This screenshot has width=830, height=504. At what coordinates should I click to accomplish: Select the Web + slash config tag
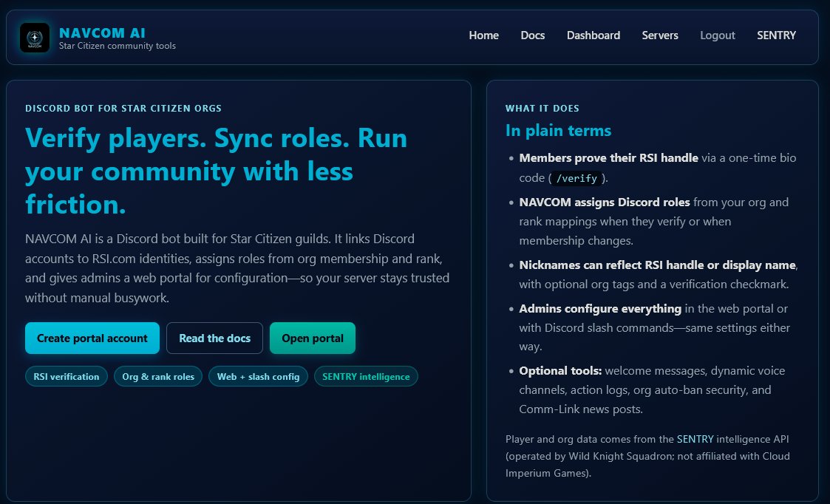258,376
